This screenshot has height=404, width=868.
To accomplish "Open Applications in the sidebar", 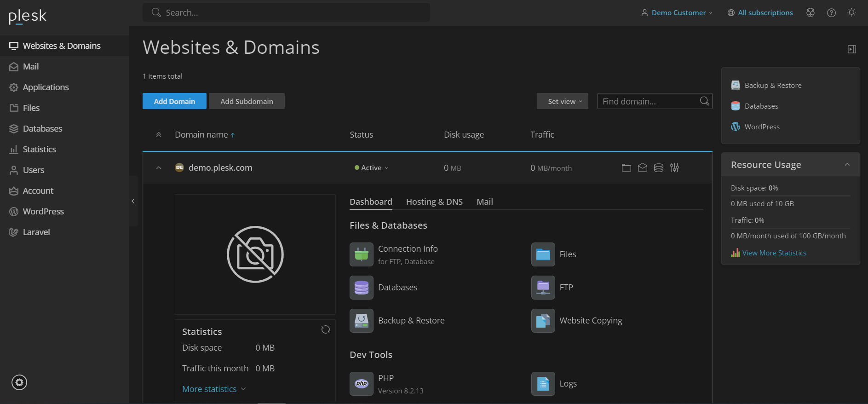I will click(64, 87).
